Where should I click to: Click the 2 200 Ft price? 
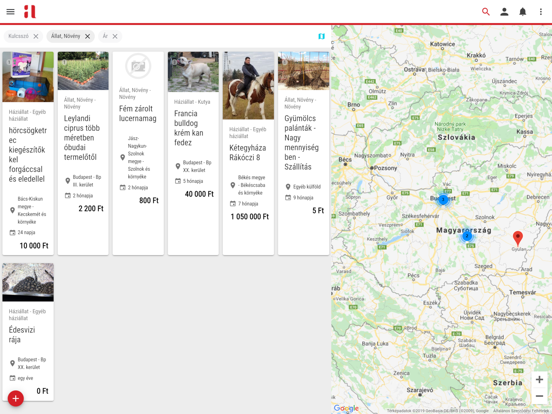[x=91, y=209]
